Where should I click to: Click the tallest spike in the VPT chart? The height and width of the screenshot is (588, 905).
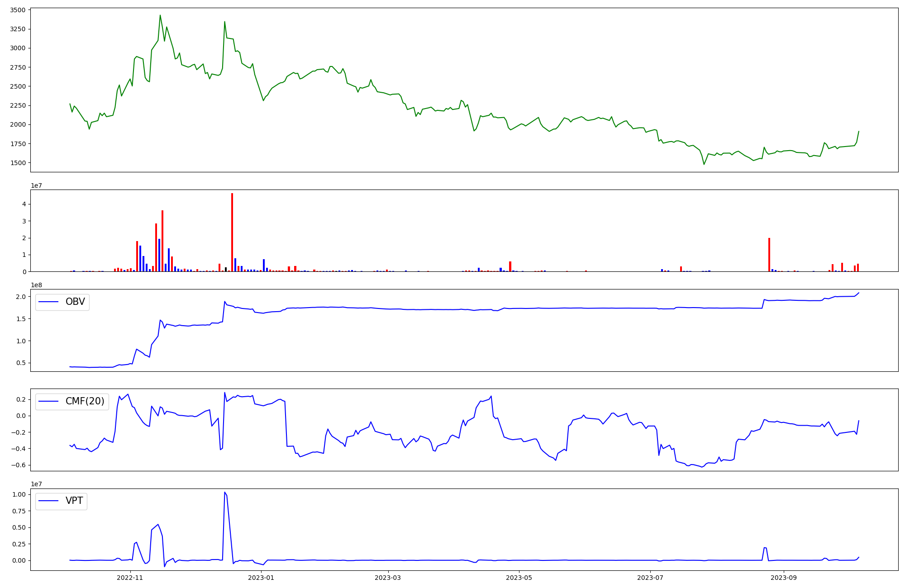[x=224, y=493]
